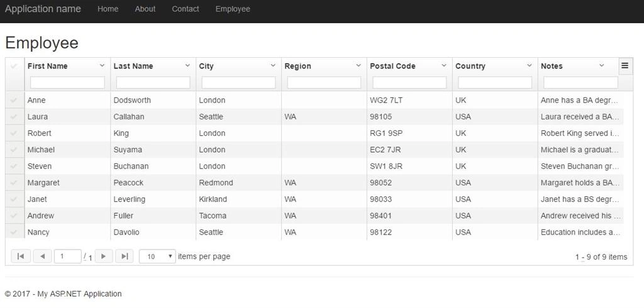Go to next page arrow
This screenshot has width=644, height=308.
[104, 256]
